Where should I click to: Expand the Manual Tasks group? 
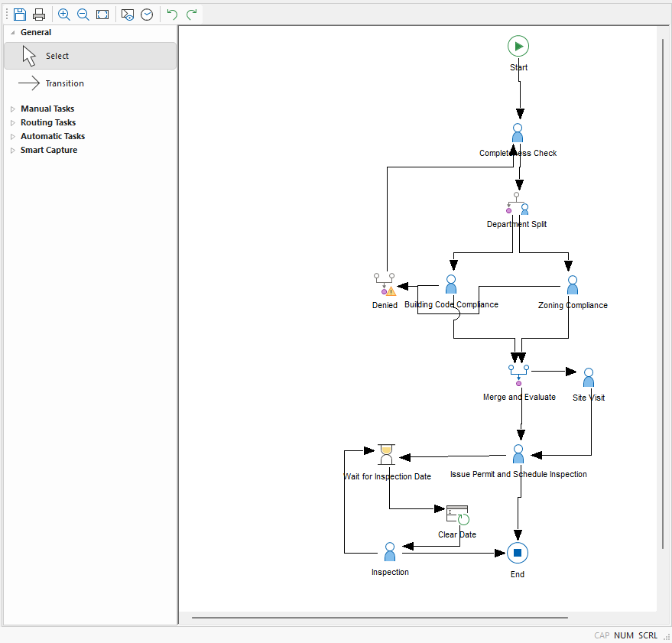point(13,109)
